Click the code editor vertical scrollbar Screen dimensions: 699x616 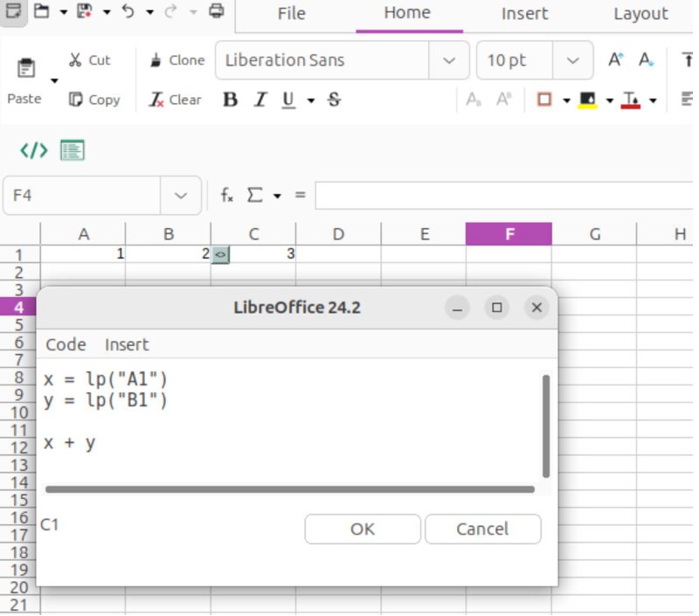pos(546,426)
